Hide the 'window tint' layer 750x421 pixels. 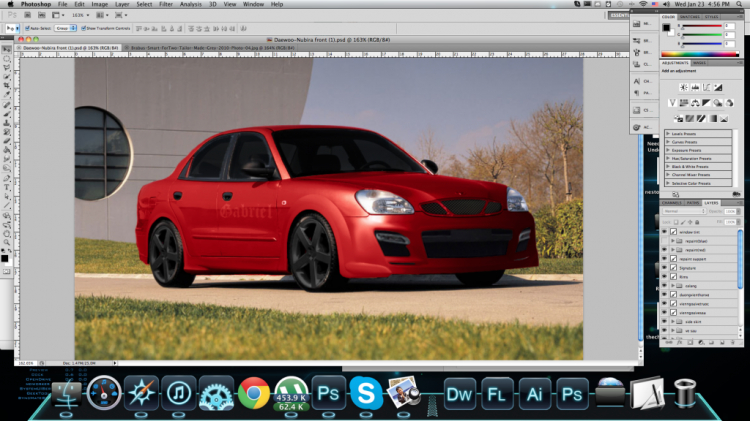coord(664,232)
